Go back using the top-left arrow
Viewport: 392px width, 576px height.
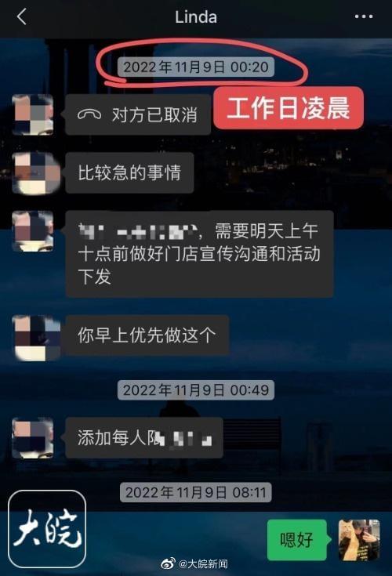point(22,16)
